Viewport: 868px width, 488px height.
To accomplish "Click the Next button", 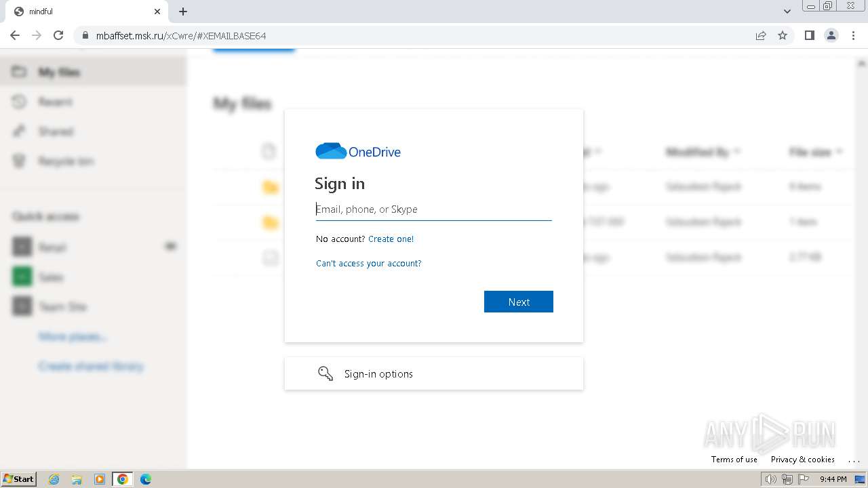I will point(519,302).
